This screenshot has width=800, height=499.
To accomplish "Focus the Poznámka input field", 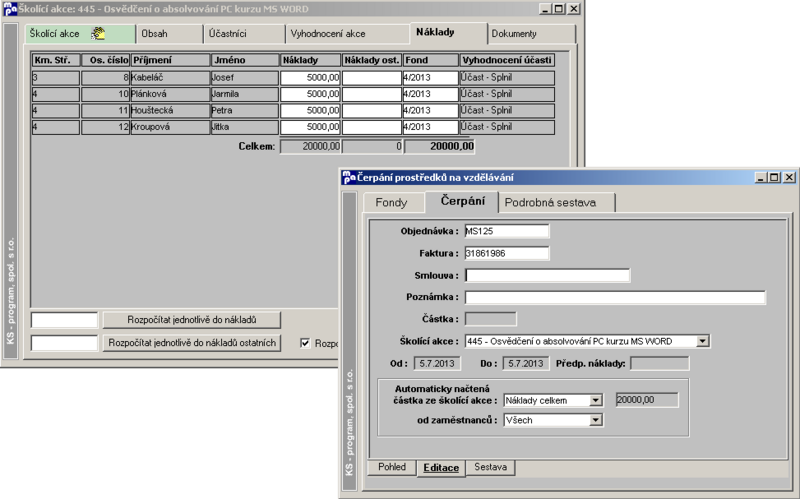I will coord(615,297).
